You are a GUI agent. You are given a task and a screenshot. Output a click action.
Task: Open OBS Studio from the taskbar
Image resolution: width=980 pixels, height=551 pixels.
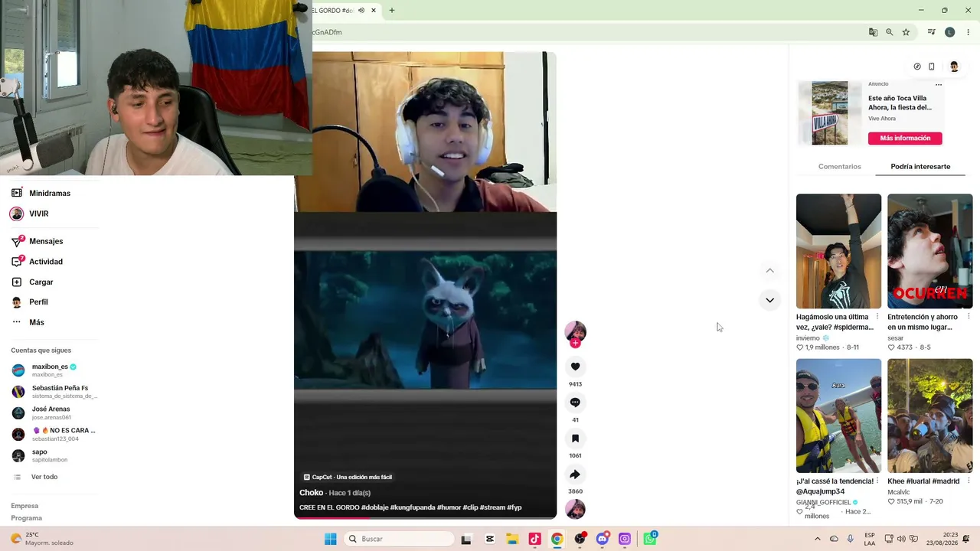click(x=580, y=539)
